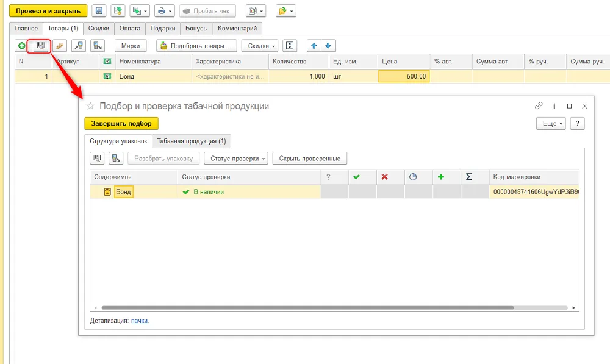Open the пачки detail link
The image size is (610, 364).
point(139,321)
